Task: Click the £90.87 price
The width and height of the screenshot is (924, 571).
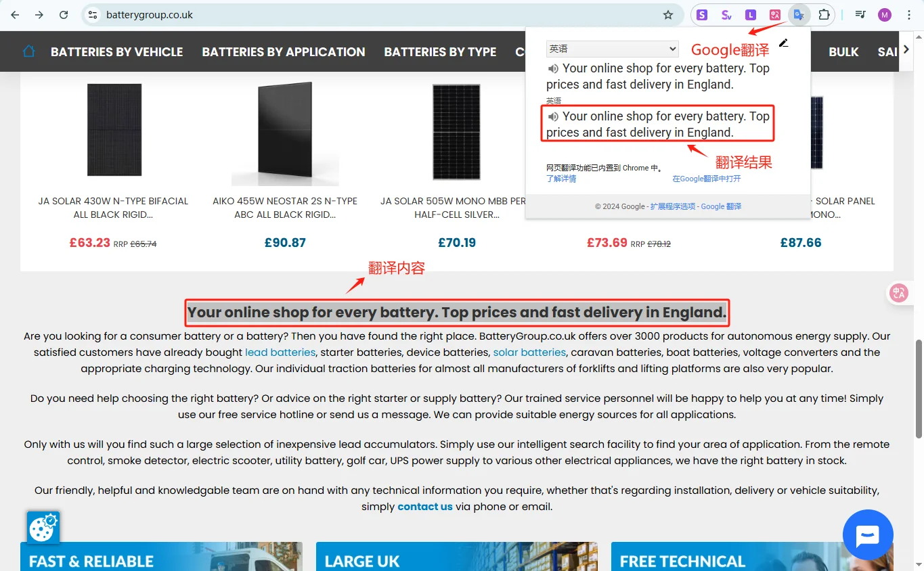Action: pyautogui.click(x=285, y=243)
